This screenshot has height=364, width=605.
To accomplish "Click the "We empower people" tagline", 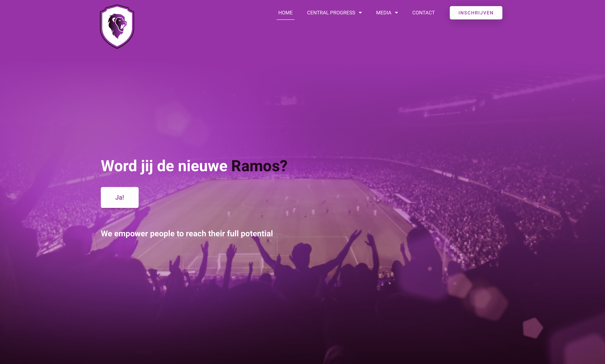I will [x=187, y=233].
